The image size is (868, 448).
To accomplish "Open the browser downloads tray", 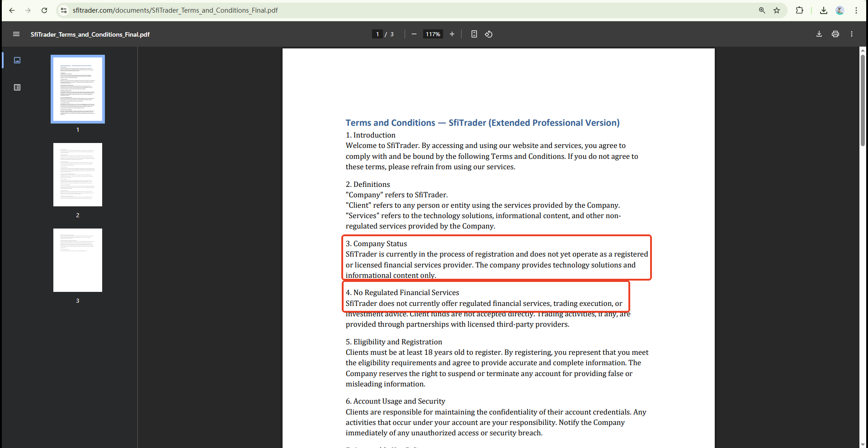I will pos(824,10).
